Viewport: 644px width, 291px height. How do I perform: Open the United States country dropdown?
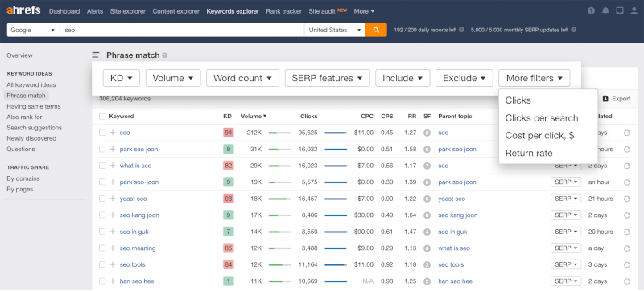pyautogui.click(x=335, y=30)
